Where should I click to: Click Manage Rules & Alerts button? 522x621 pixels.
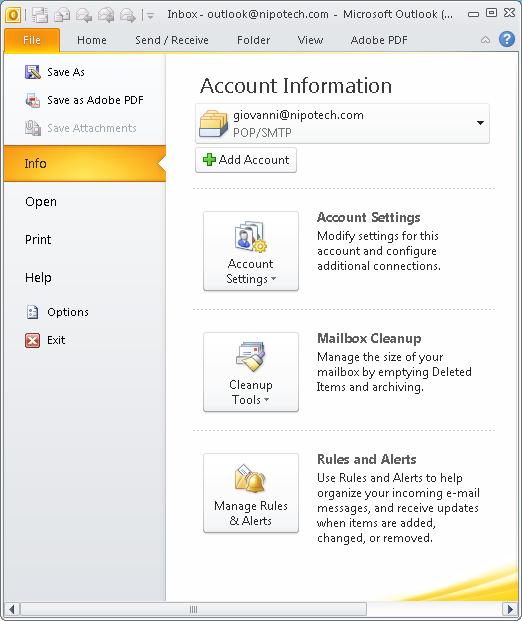(251, 493)
